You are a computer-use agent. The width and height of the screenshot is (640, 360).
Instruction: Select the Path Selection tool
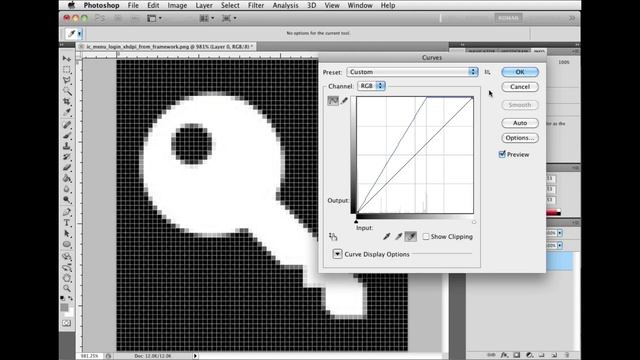(x=67, y=234)
